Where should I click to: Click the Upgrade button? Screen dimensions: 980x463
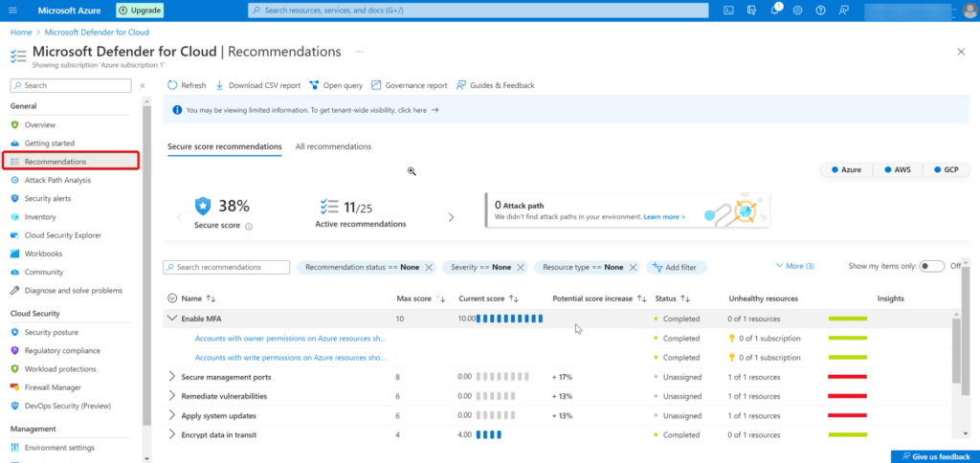(140, 11)
